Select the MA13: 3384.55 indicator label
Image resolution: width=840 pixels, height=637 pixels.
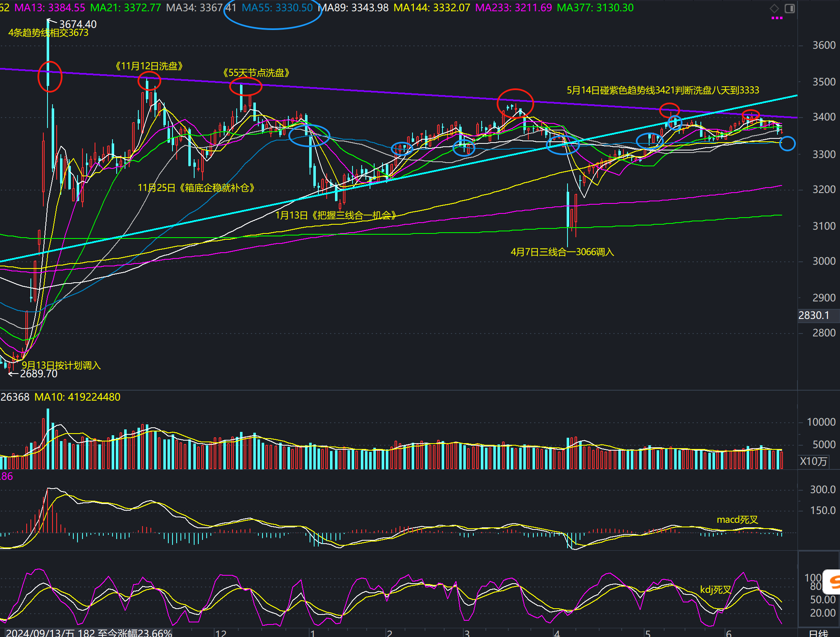pyautogui.click(x=50, y=8)
